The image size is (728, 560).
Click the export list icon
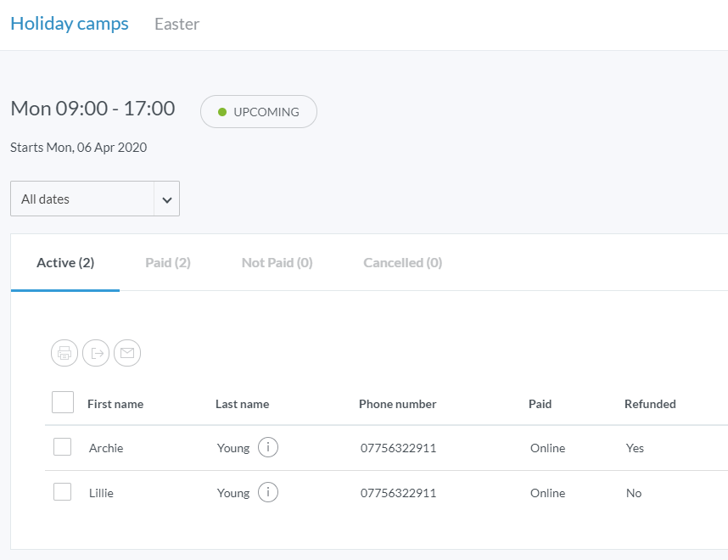pos(96,353)
